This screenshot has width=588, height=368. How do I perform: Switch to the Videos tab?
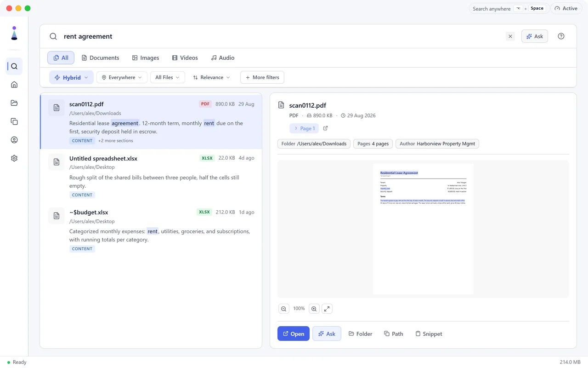click(185, 57)
